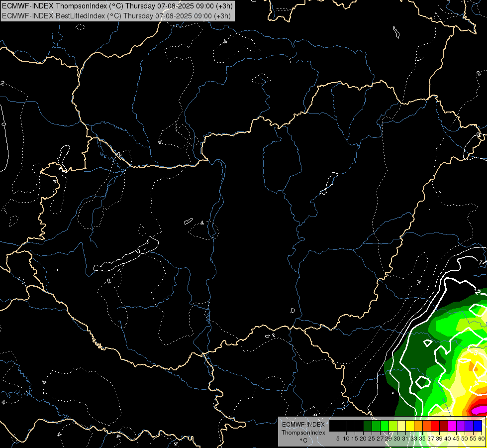Select the dark green 20–25 legend swatch
This screenshot has height=448, width=487.
click(x=368, y=426)
